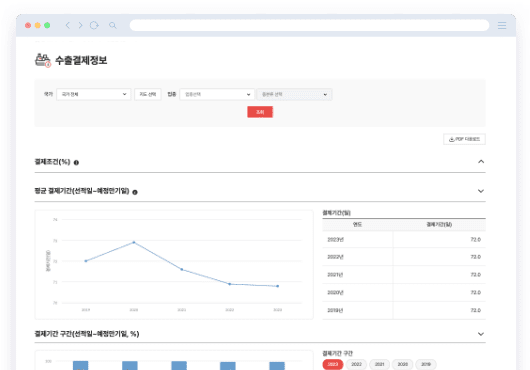Click the 2019년 row in the table
Screen dimensions: 530x370
click(404, 310)
